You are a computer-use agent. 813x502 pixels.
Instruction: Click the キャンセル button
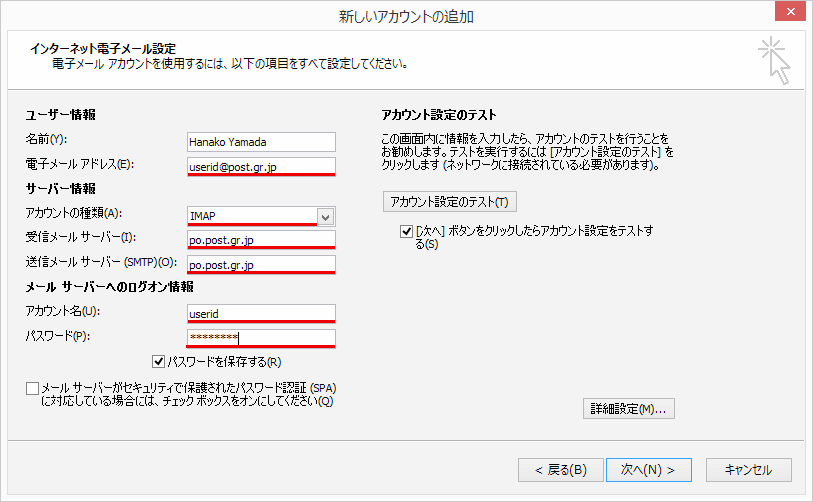749,470
